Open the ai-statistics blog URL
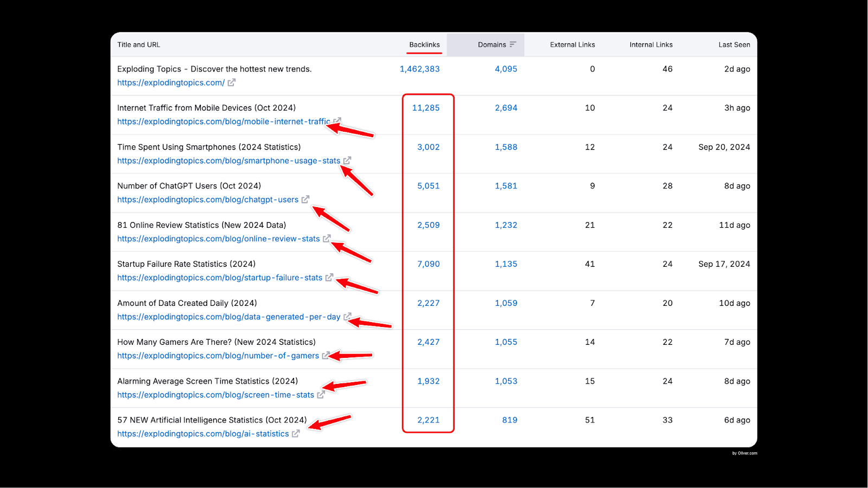 203,434
